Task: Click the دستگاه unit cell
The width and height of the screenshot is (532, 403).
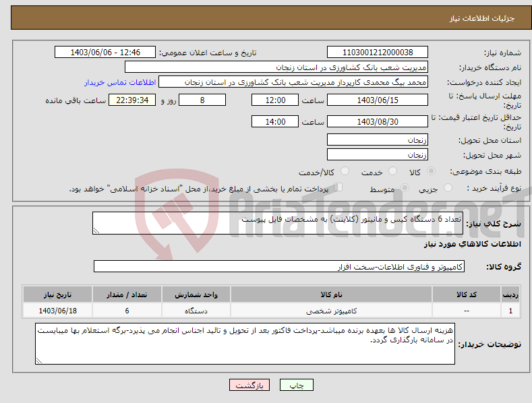Action: coord(196,311)
